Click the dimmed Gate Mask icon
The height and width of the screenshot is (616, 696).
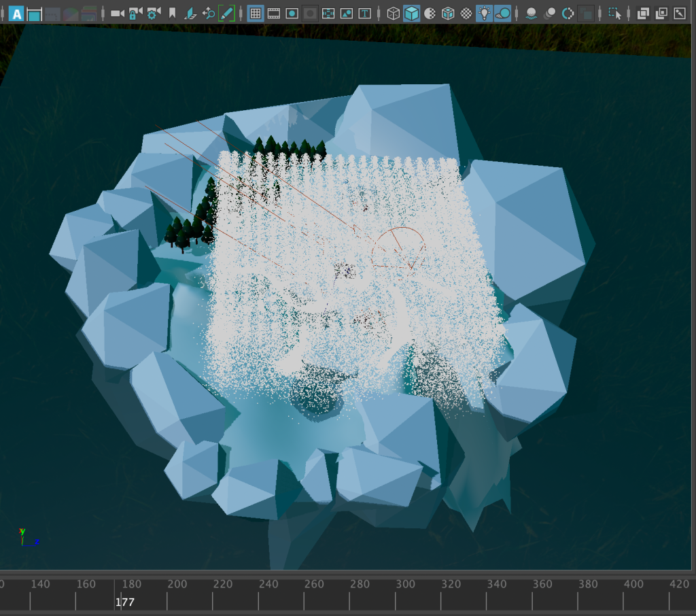click(x=310, y=14)
